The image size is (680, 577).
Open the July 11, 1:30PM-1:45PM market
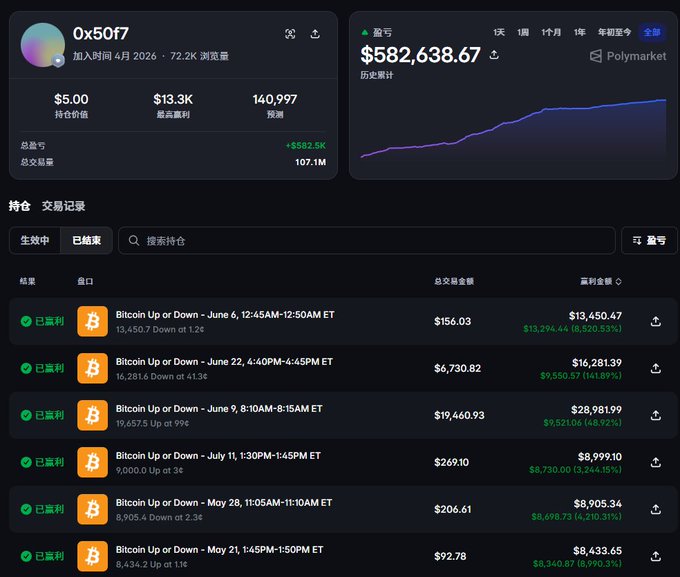[218, 456]
